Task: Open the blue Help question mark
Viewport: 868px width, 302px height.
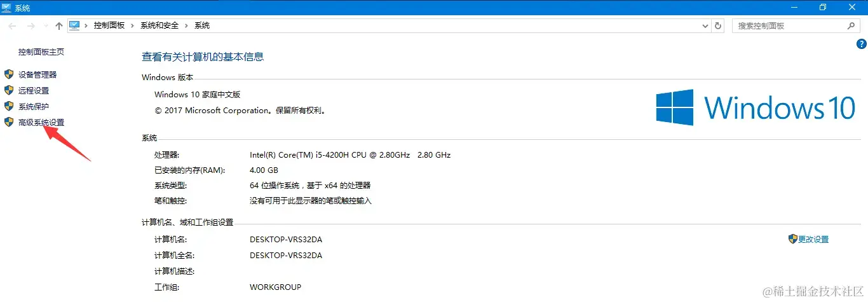Action: click(x=862, y=44)
